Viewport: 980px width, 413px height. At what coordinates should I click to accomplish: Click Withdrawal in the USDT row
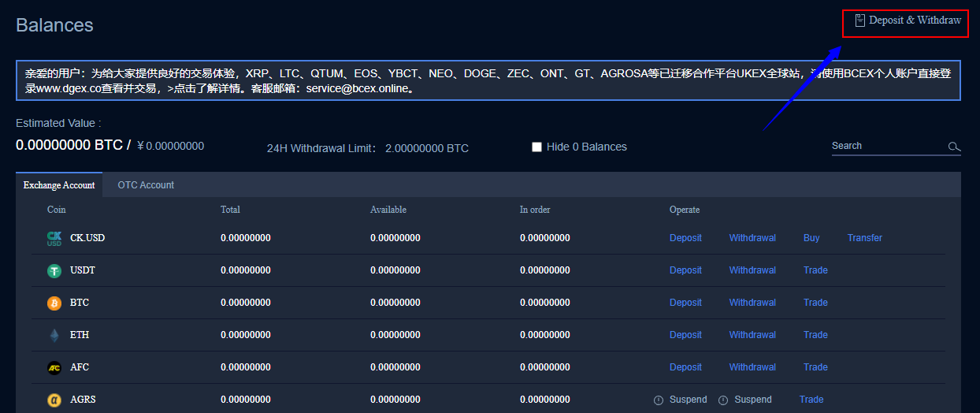(752, 270)
